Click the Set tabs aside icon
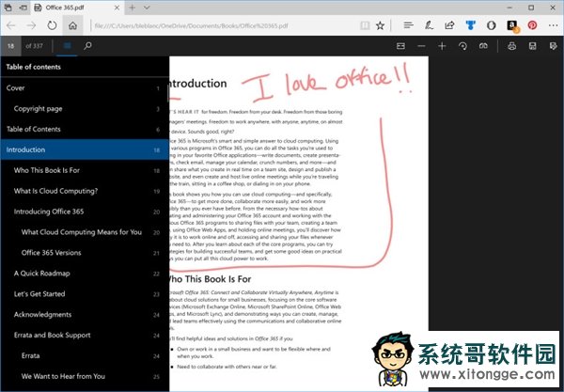Viewport: 564px width, 392px height. 23,8
